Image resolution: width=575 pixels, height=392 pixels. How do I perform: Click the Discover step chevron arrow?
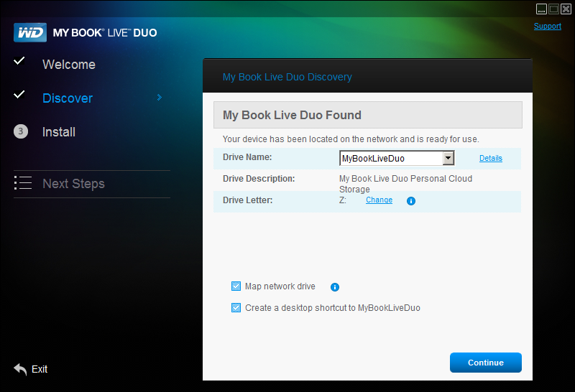coord(159,97)
